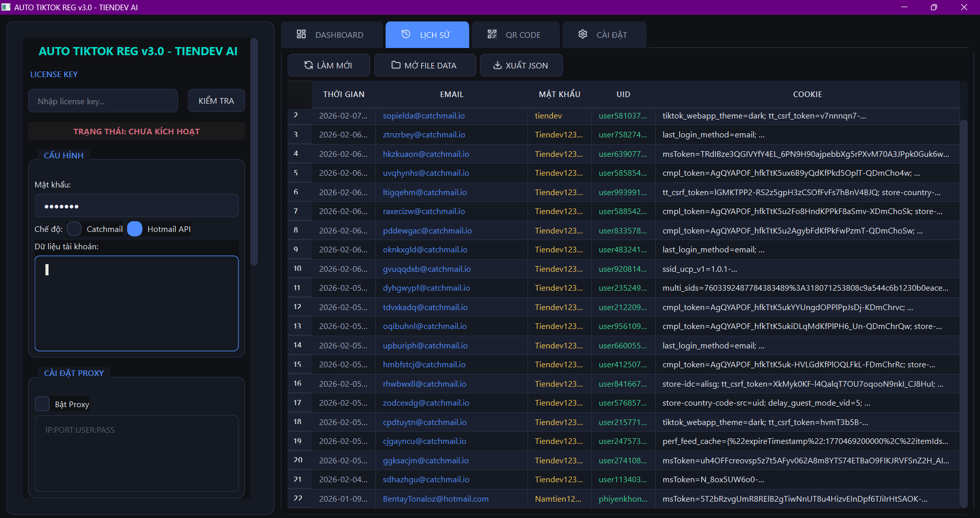Click the folder icon for Mở File Data
The height and width of the screenshot is (518, 980).
pyautogui.click(x=396, y=65)
